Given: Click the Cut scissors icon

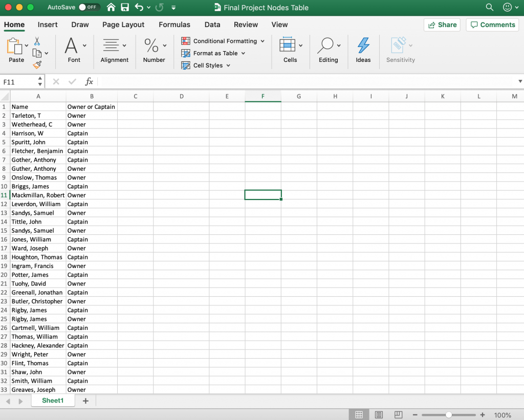Looking at the screenshot, I should 37,41.
